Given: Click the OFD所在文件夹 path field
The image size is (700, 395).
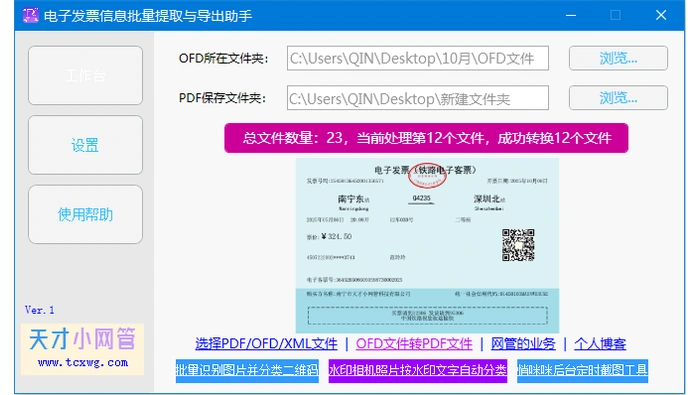Looking at the screenshot, I should (x=417, y=58).
